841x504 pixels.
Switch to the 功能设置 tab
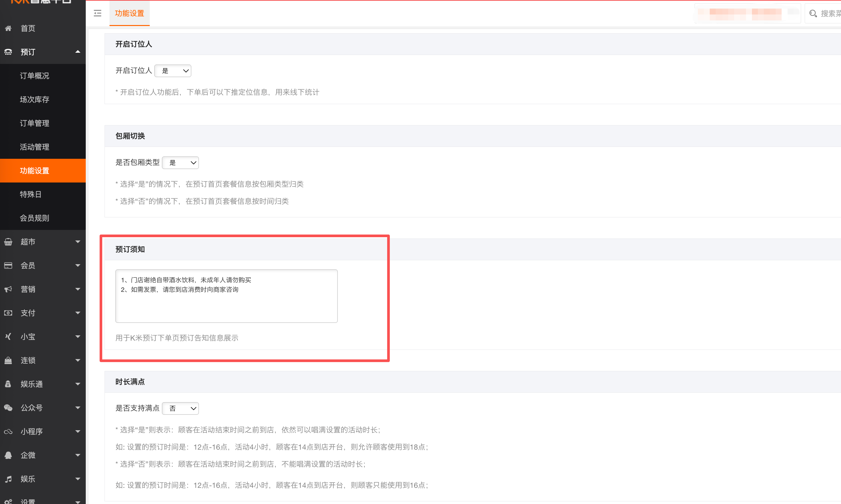[x=129, y=13]
